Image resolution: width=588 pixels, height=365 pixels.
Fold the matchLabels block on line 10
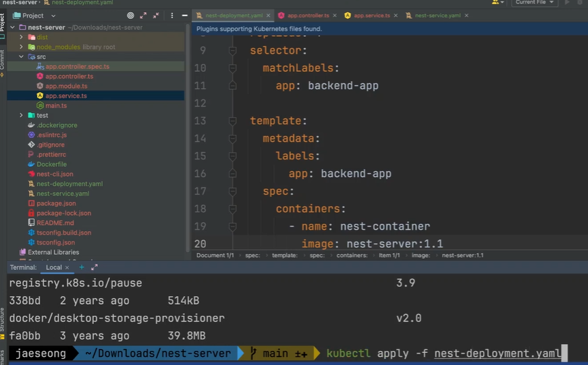click(x=232, y=68)
